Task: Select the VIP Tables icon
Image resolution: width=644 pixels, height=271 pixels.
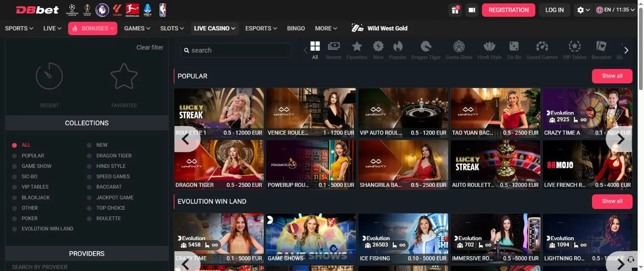Action: [x=575, y=50]
